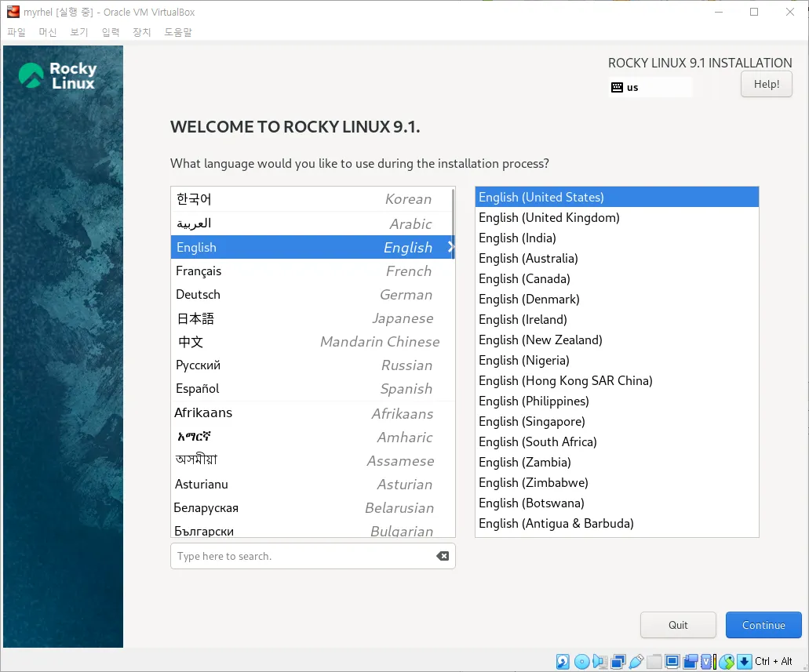
Task: Select 中文 Mandarin Chinese language
Action: (312, 341)
